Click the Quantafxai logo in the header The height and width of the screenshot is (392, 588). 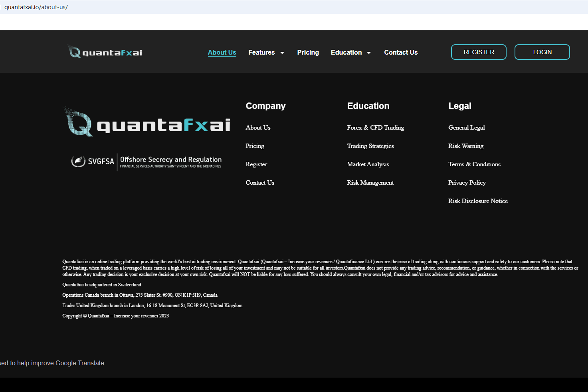point(105,52)
